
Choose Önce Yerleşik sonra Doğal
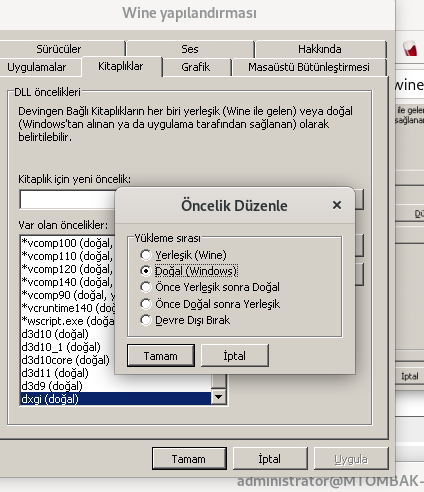point(146,287)
